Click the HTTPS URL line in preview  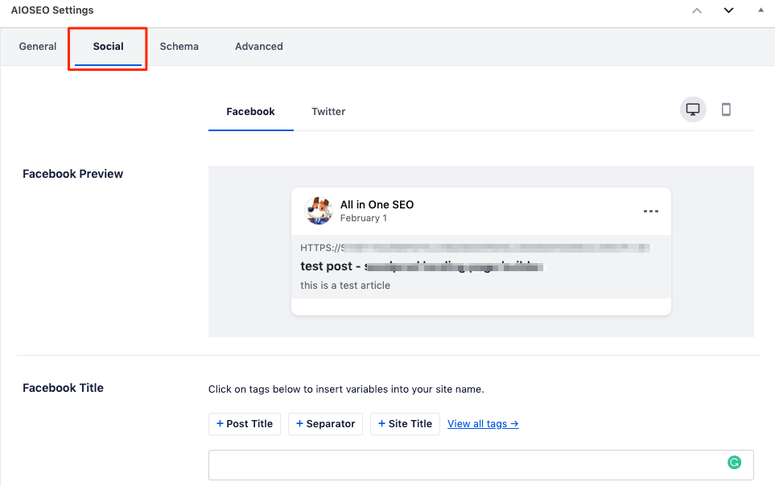tap(475, 248)
